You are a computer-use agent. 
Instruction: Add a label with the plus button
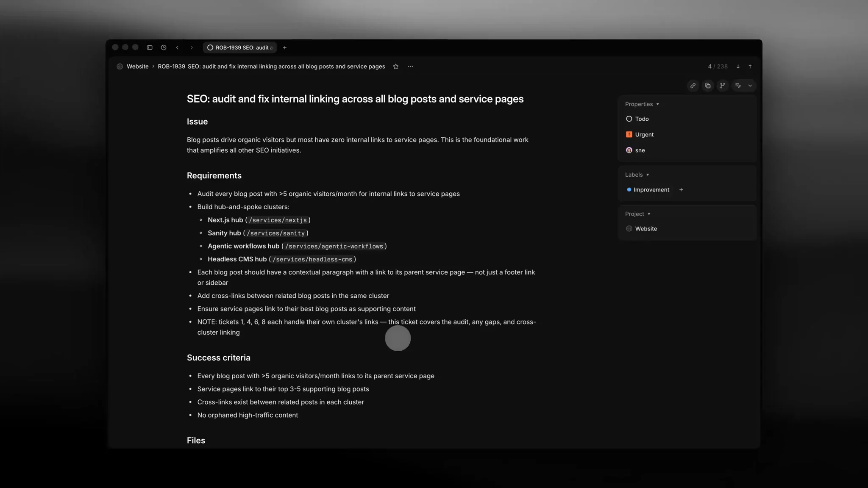click(x=681, y=190)
